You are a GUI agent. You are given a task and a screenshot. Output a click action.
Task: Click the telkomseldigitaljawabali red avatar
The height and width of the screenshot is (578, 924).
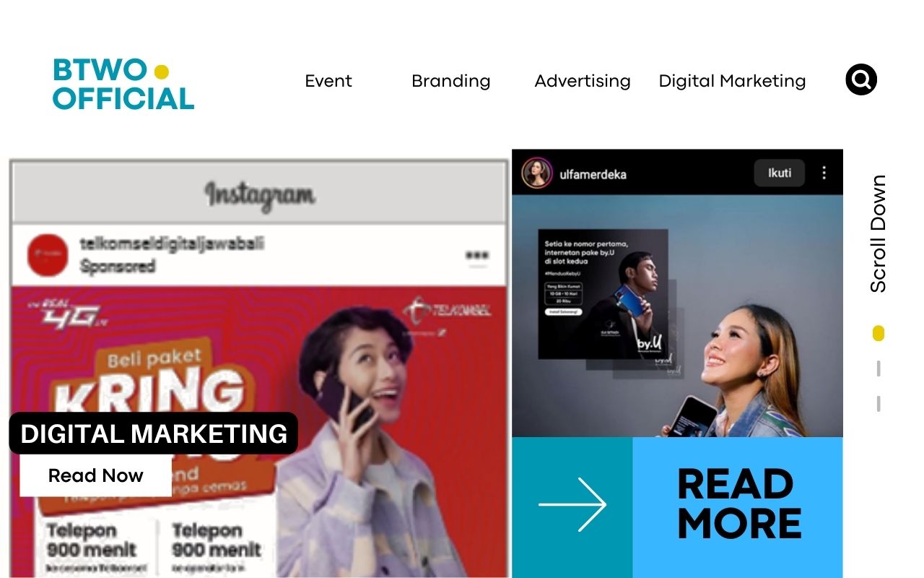click(48, 256)
